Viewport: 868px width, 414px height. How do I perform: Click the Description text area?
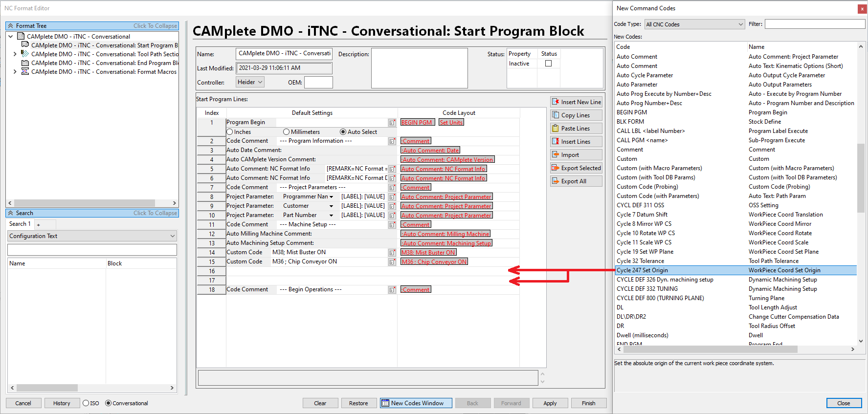(x=420, y=68)
